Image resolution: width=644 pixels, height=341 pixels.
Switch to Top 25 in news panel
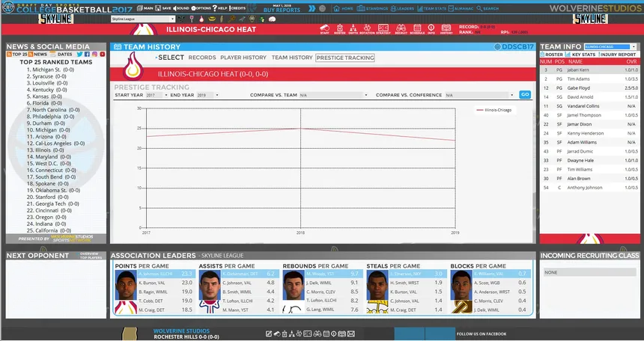(16, 54)
